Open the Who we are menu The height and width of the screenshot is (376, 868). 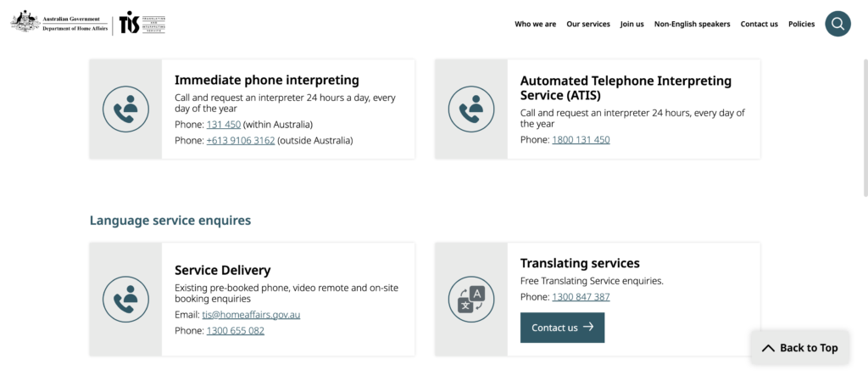[x=536, y=24]
